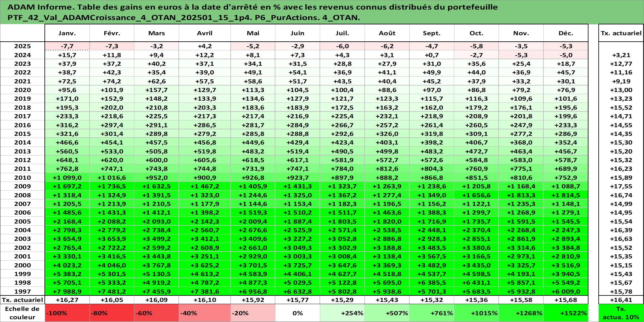Click the +3,21 actuarial rate for 2024
Screen dimensions: 644x322
[x=621, y=55]
